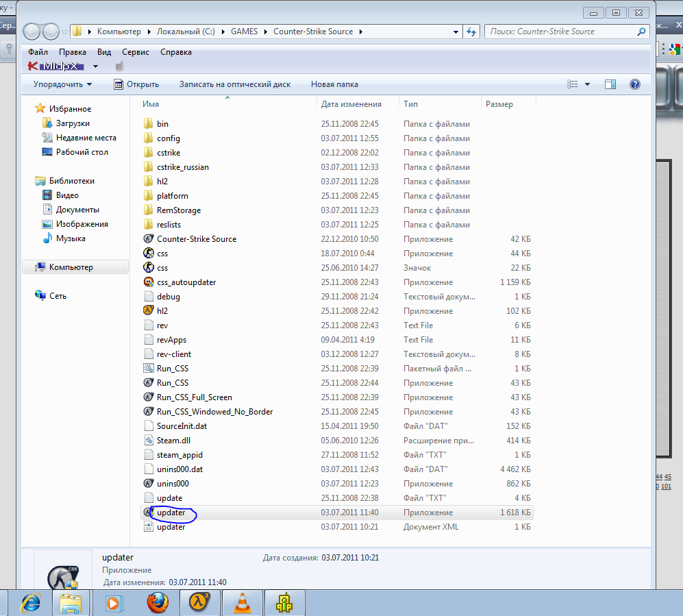This screenshot has width=683, height=616.
Task: Click the css_autoupdater application icon
Action: pos(149,282)
